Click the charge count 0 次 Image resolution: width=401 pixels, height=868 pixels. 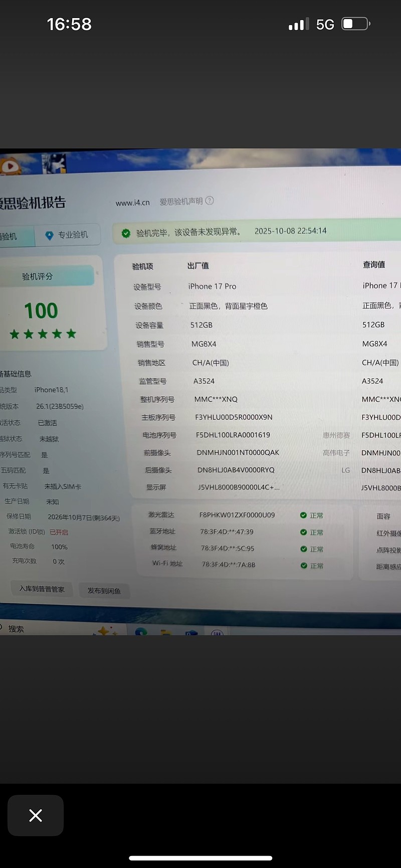[59, 562]
